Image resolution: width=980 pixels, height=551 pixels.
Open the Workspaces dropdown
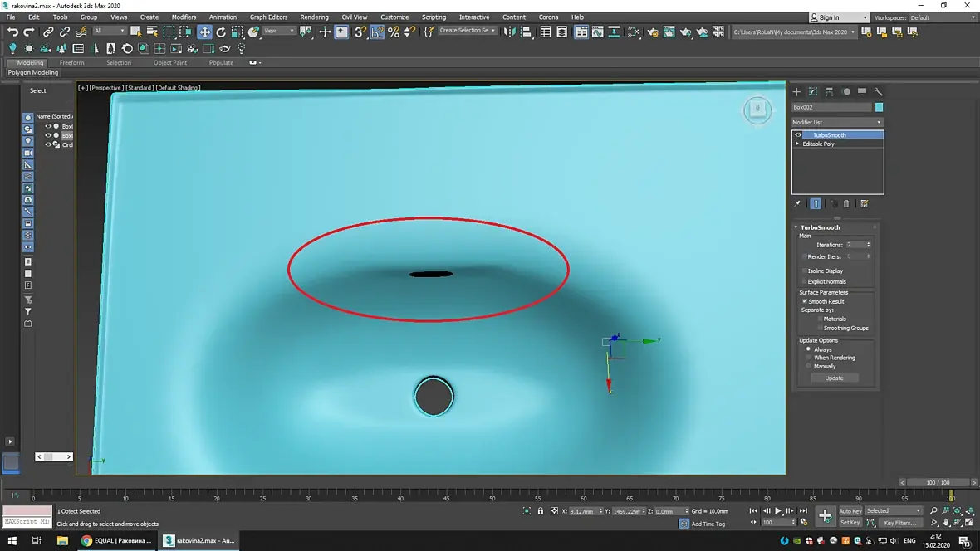943,17
